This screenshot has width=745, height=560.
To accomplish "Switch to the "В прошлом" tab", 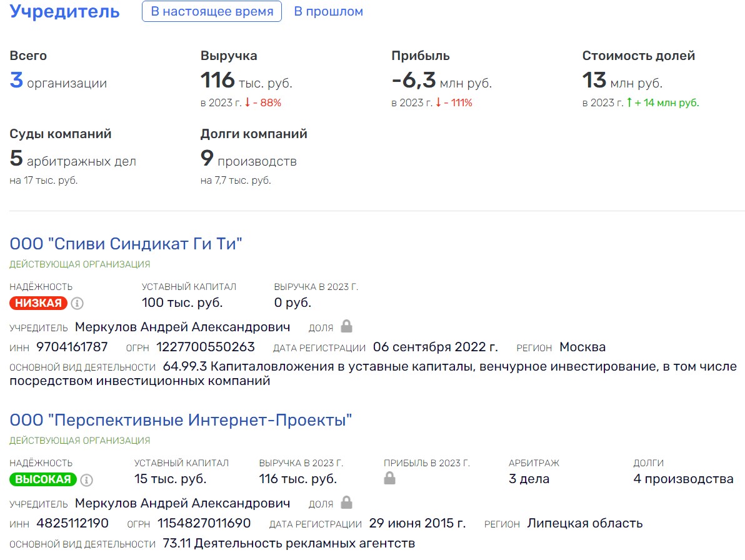I will 328,12.
